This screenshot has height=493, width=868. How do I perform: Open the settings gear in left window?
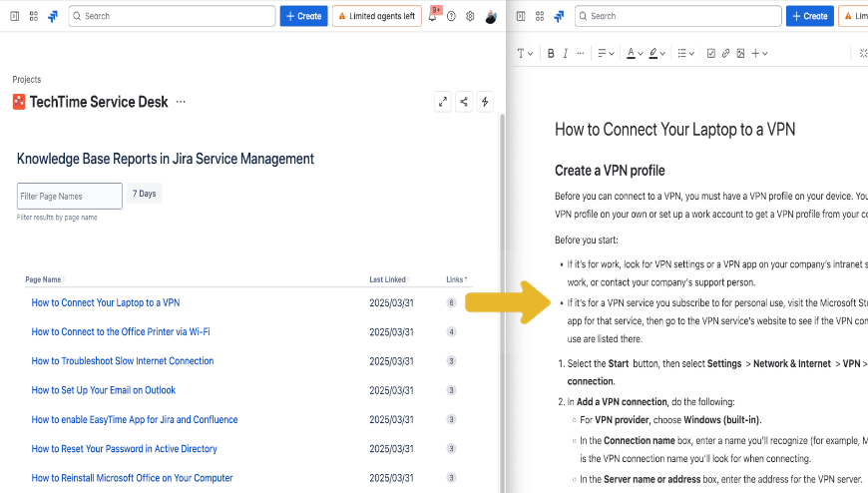click(470, 17)
